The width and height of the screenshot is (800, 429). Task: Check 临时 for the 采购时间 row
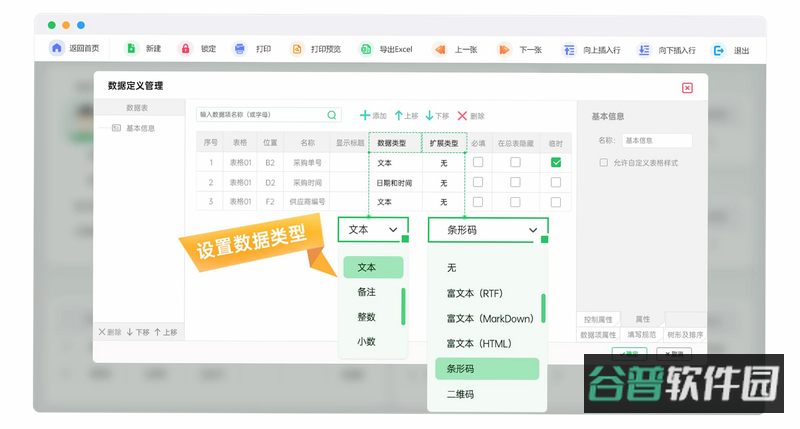point(556,182)
